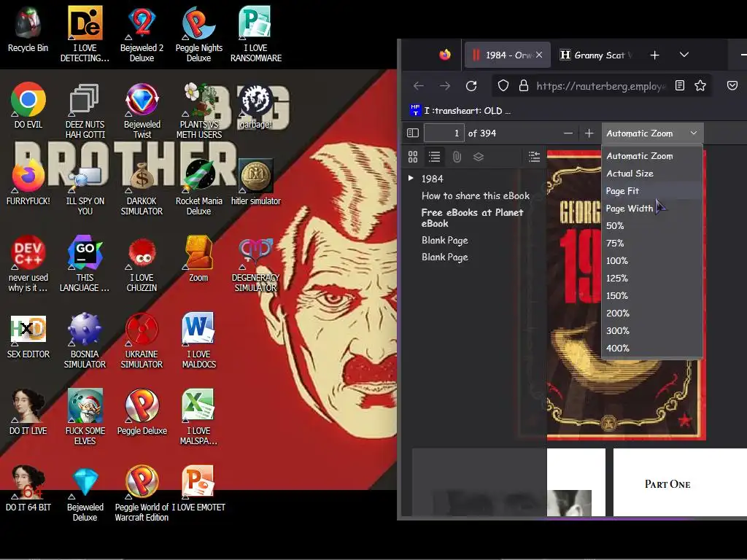This screenshot has width=747, height=560.
Task: Click the current outline item button
Action: (x=534, y=157)
